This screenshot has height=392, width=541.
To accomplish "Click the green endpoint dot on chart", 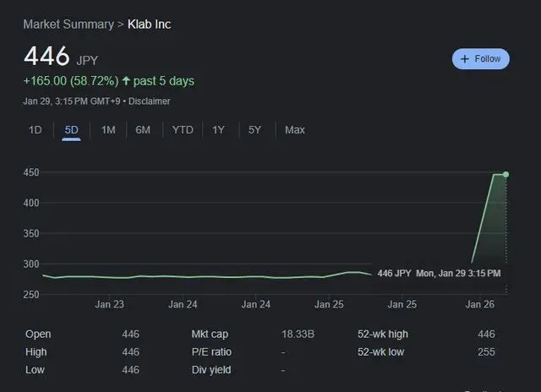I will tap(505, 174).
